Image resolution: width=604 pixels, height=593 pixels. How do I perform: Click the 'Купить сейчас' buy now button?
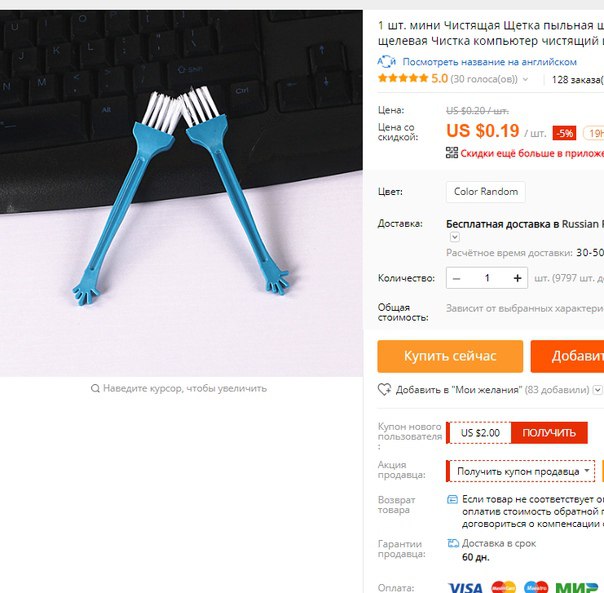(x=450, y=356)
